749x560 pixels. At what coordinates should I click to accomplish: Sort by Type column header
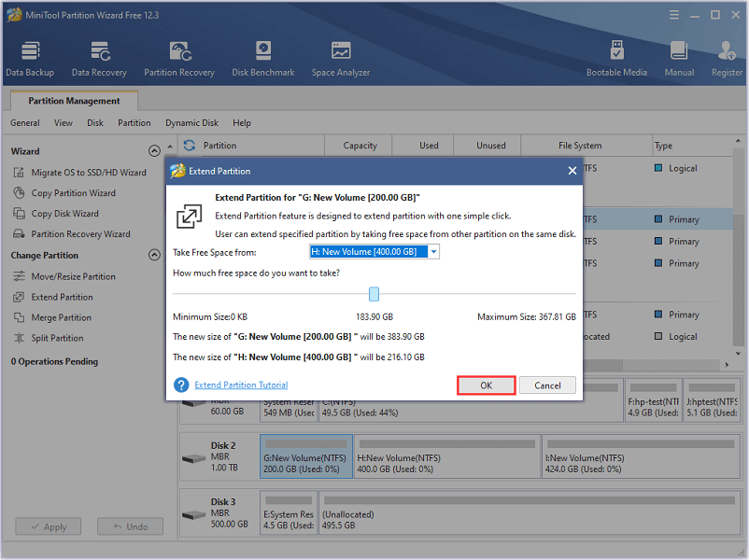[693, 146]
